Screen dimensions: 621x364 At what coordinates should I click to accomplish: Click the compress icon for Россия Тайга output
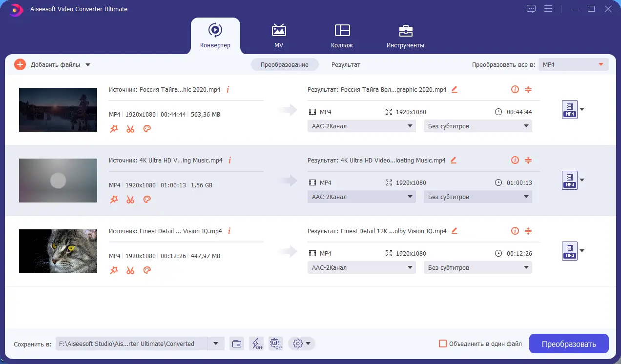coord(528,89)
